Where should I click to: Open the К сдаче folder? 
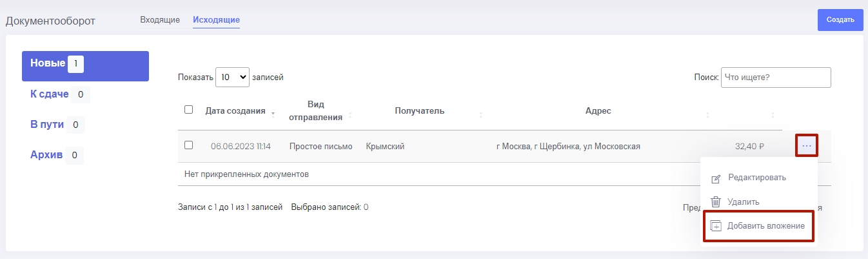pyautogui.click(x=50, y=94)
